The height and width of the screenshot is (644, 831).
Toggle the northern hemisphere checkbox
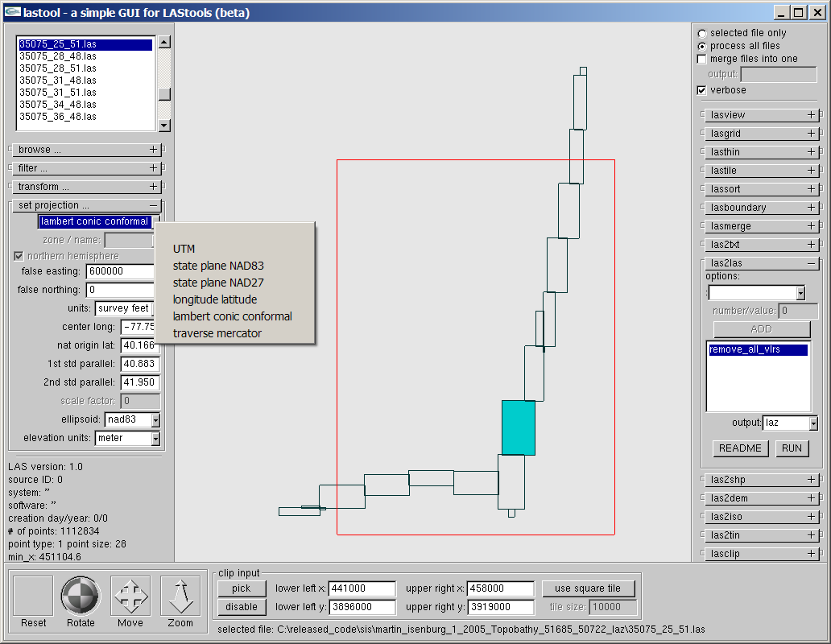(19, 256)
